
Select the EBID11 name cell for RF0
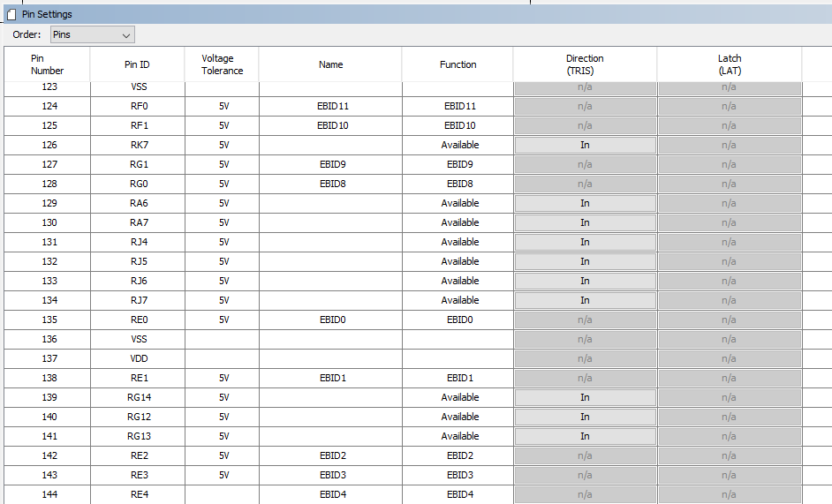coord(330,106)
